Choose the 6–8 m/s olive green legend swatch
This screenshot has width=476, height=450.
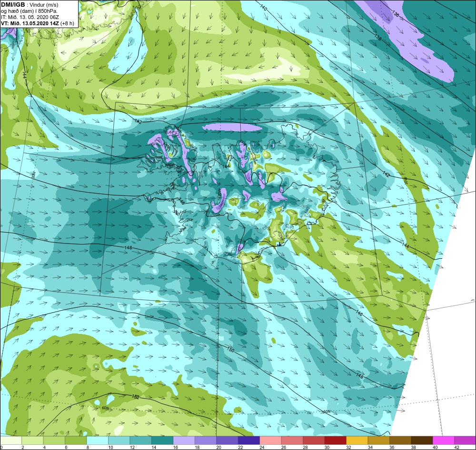pos(76,440)
